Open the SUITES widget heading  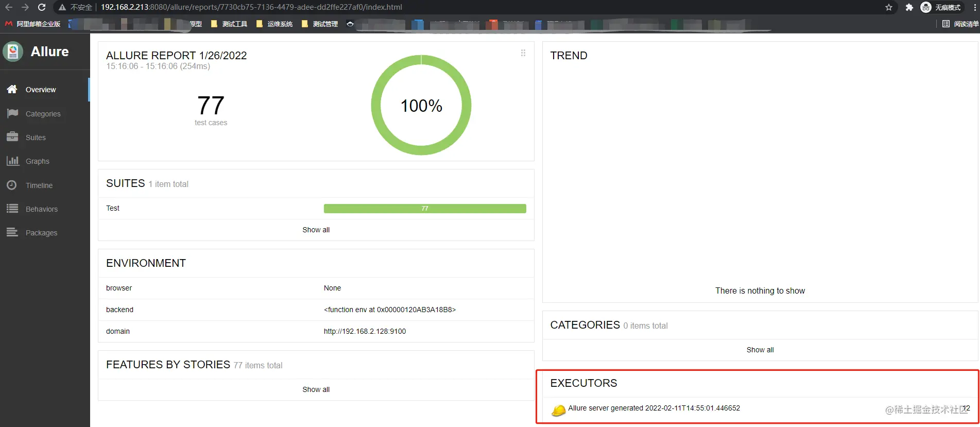click(x=125, y=183)
